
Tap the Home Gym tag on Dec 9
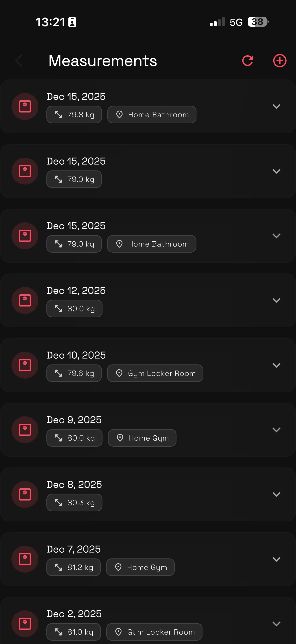point(142,438)
